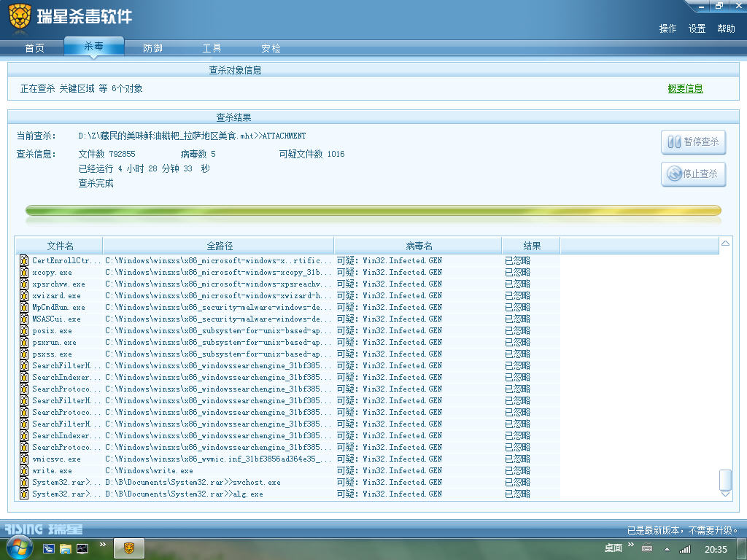Sort by the 病毒名 column header
This screenshot has width=747, height=560.
(418, 246)
